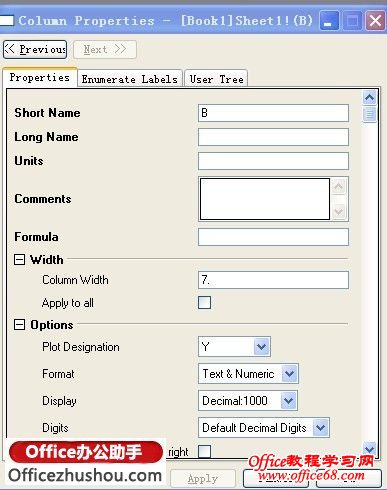Click the window system menu icon
Viewport: 387px width, 490px height.
click(x=7, y=21)
